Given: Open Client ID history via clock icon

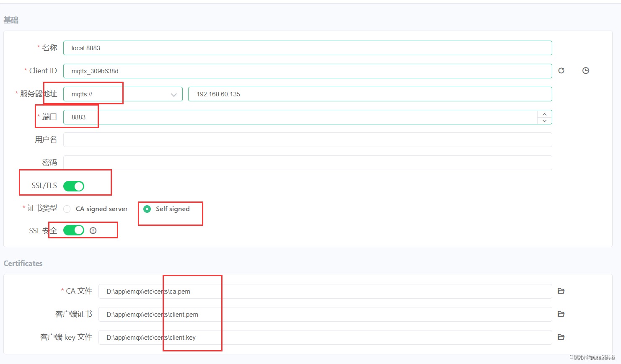Looking at the screenshot, I should pos(585,70).
